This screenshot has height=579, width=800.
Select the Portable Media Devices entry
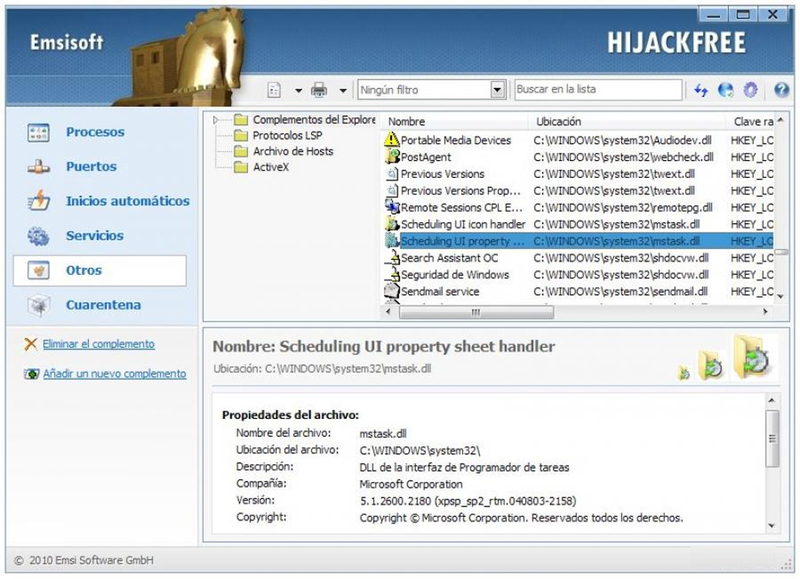click(x=578, y=140)
